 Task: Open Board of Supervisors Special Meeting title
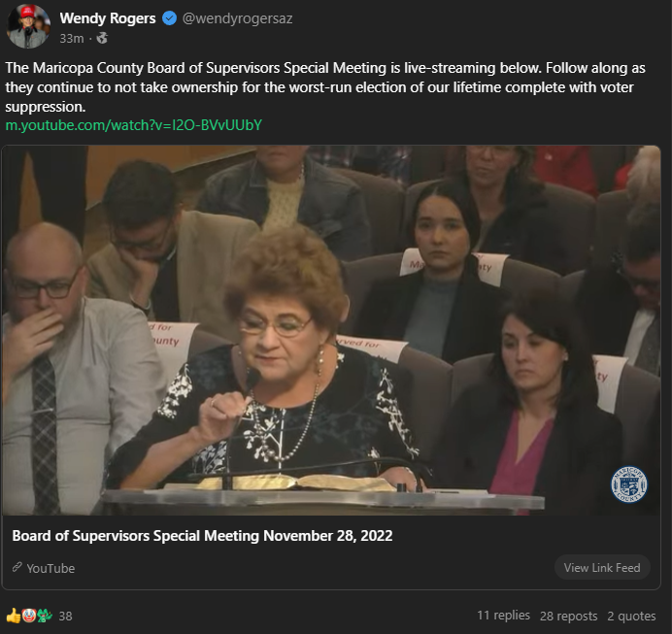coord(202,536)
